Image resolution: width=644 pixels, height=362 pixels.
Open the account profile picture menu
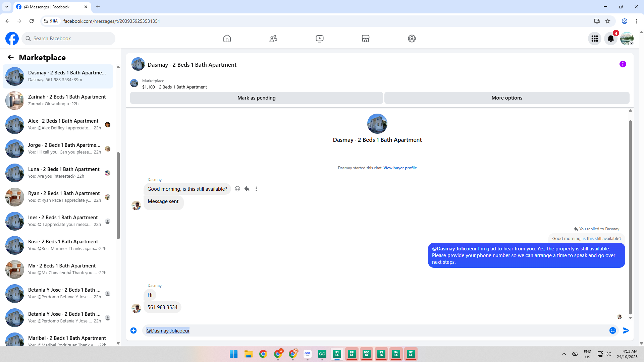[627, 39]
